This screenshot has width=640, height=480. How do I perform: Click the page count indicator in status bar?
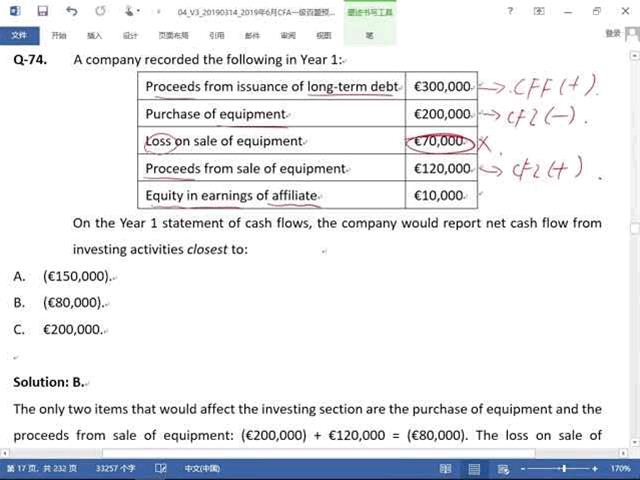pos(42,469)
